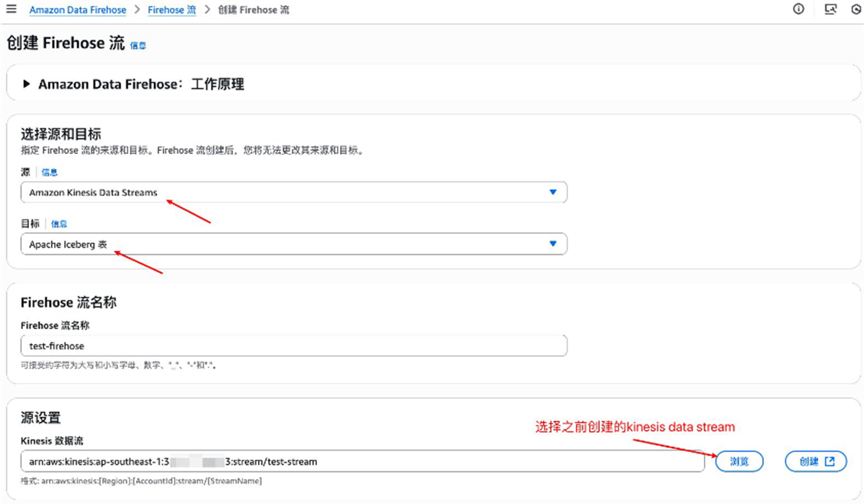Screen dimensions: 865x504
Task: Click the clock icon at top right corner
Action: [857, 9]
